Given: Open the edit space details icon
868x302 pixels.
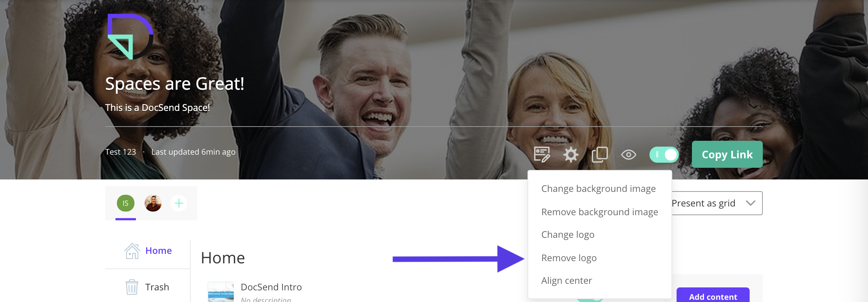Looking at the screenshot, I should (542, 155).
